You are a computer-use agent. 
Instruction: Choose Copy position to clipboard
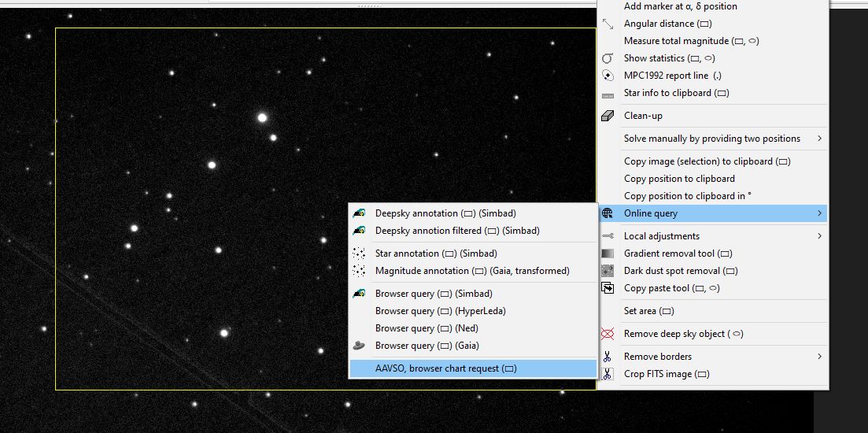pyautogui.click(x=679, y=179)
